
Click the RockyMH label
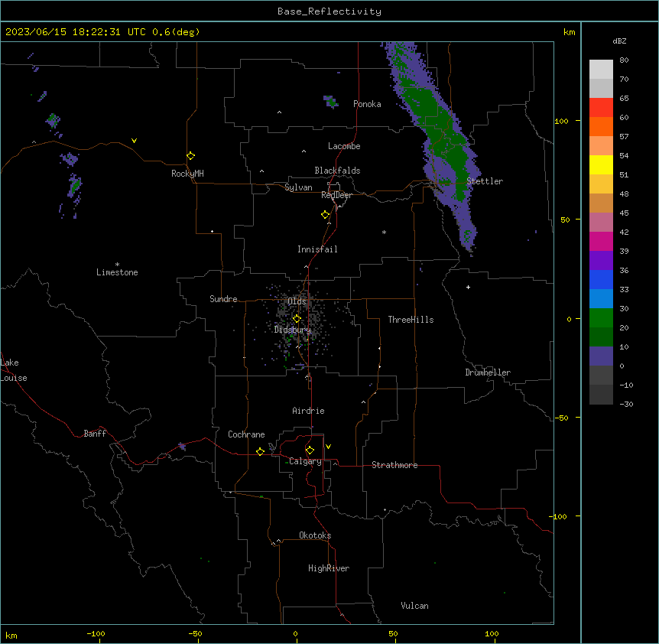[187, 174]
